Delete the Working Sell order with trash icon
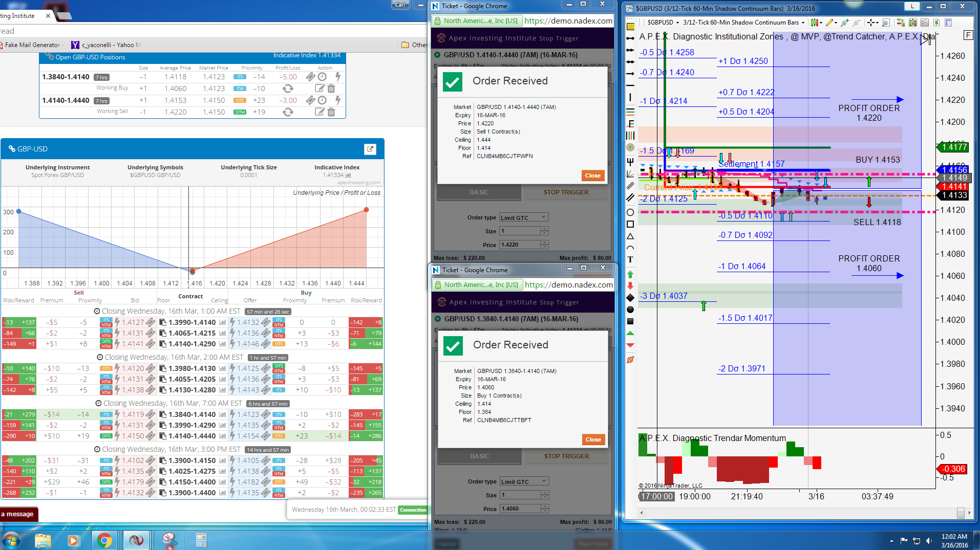The height and width of the screenshot is (550, 980). tap(331, 112)
